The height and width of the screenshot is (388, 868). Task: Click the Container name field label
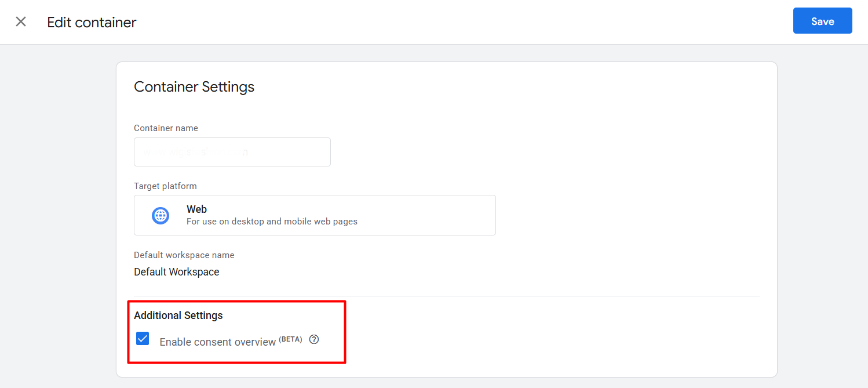166,128
